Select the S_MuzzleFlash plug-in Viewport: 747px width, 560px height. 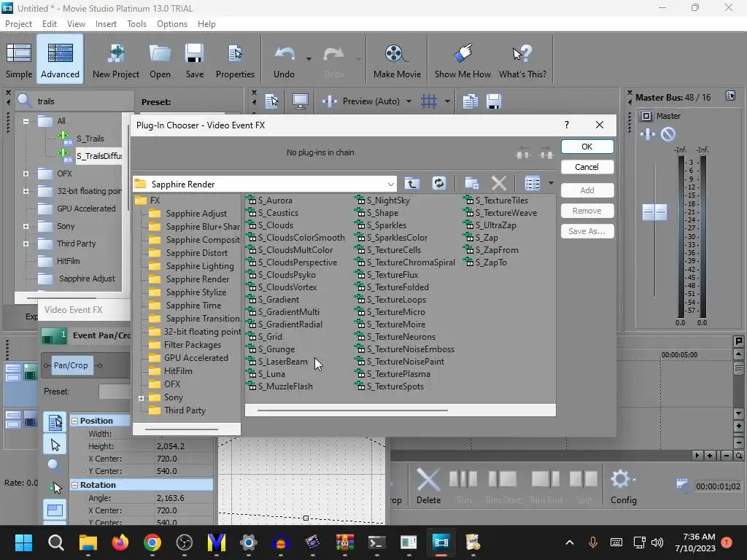(279, 386)
